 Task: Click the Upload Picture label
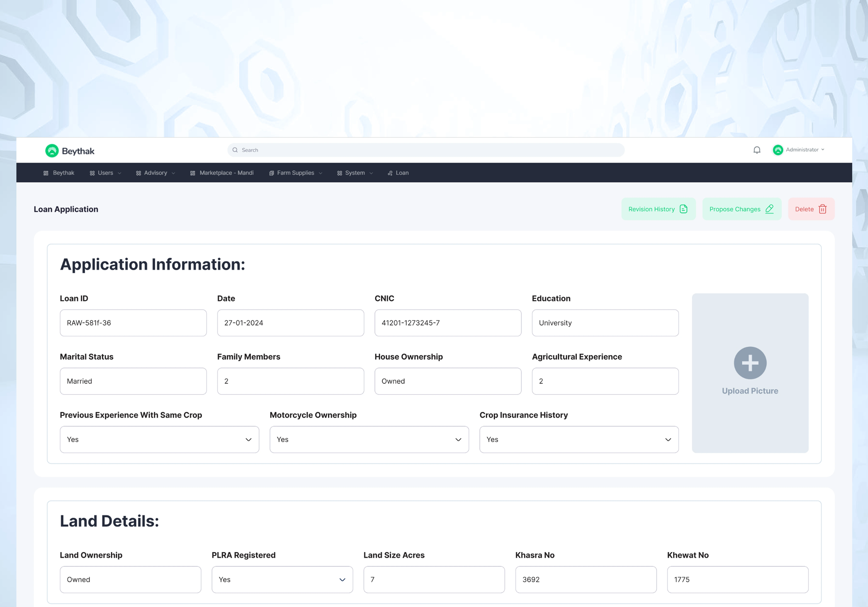[x=750, y=391]
